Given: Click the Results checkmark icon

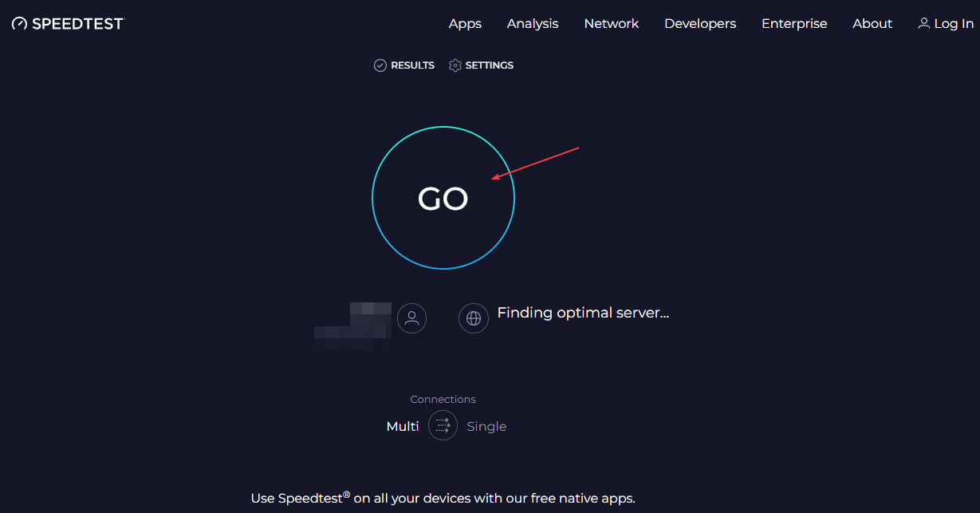Looking at the screenshot, I should (380, 65).
